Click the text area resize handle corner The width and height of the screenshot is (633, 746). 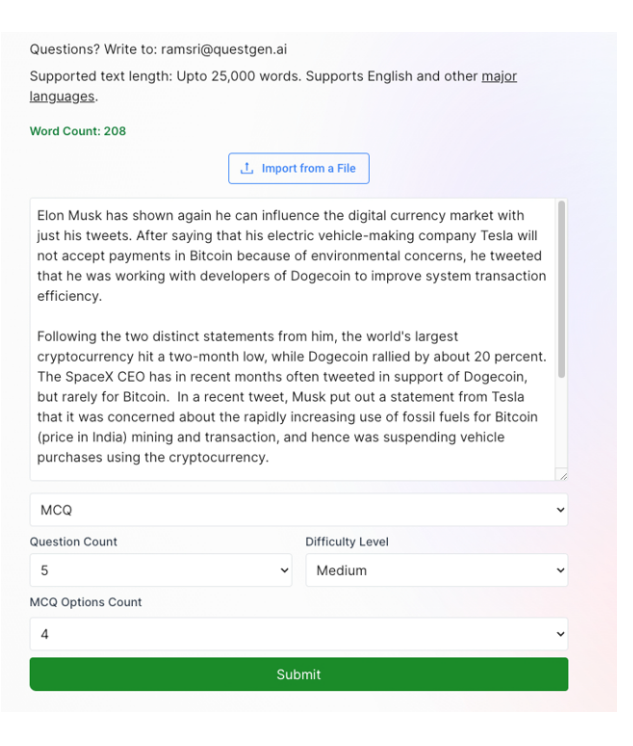pyautogui.click(x=562, y=476)
